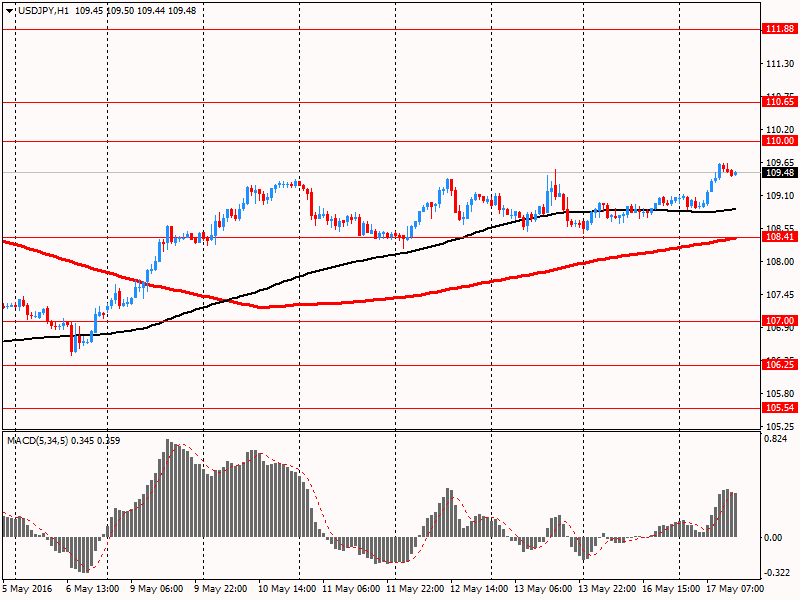Click the MACD scale value 0.824
Viewport: 800px width, 600px height.
tap(777, 439)
